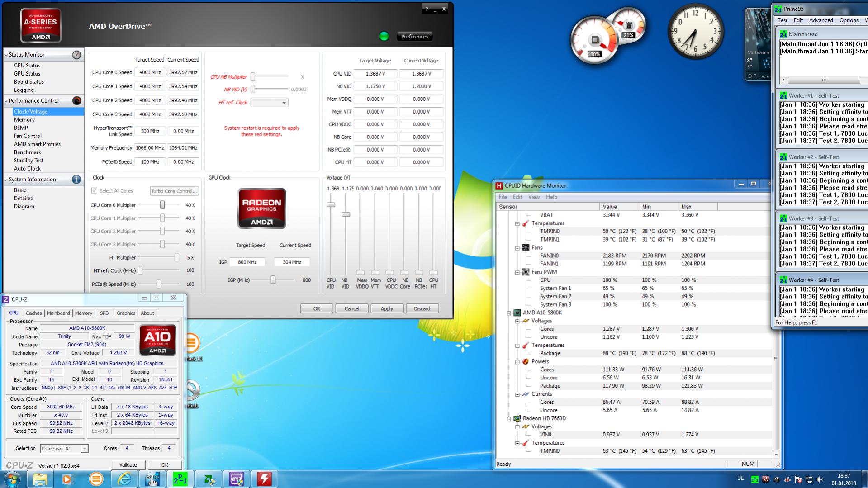Click the System Information info icon
This screenshot has width=868, height=488.
point(76,180)
